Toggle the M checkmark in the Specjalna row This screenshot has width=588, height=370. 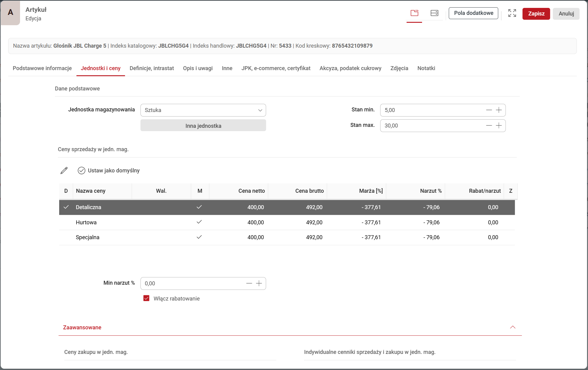click(199, 237)
